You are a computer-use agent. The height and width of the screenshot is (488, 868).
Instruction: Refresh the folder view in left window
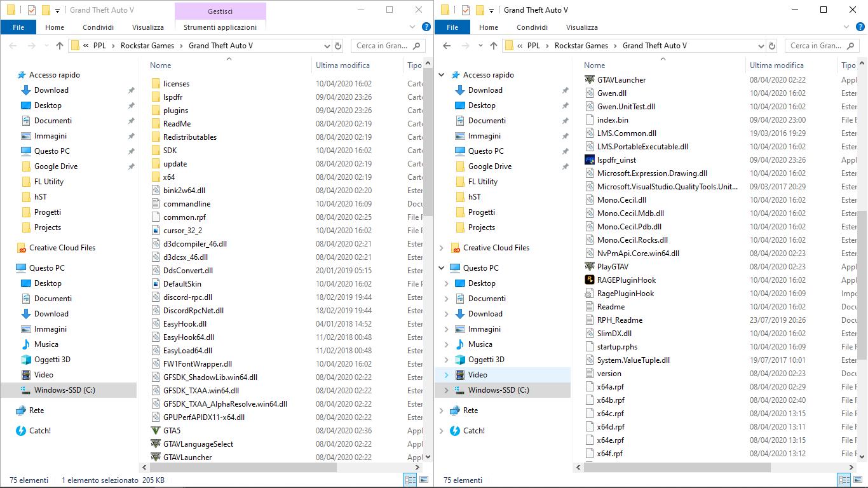(338, 46)
